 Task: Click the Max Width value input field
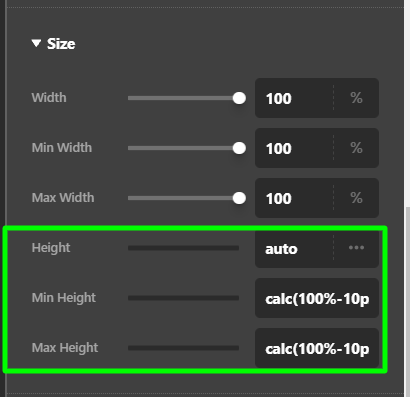pyautogui.click(x=294, y=198)
